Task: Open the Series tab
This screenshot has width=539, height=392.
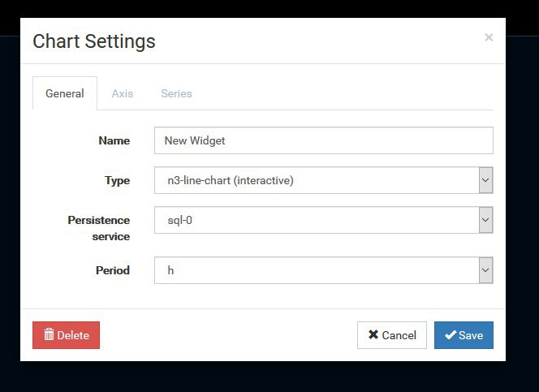Action: 176,93
